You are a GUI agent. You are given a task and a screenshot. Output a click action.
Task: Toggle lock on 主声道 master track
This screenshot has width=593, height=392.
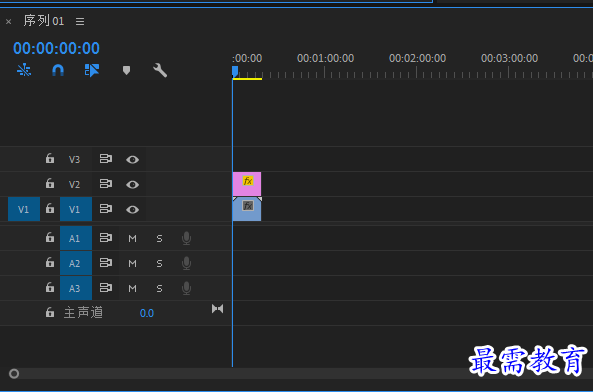[x=50, y=313]
